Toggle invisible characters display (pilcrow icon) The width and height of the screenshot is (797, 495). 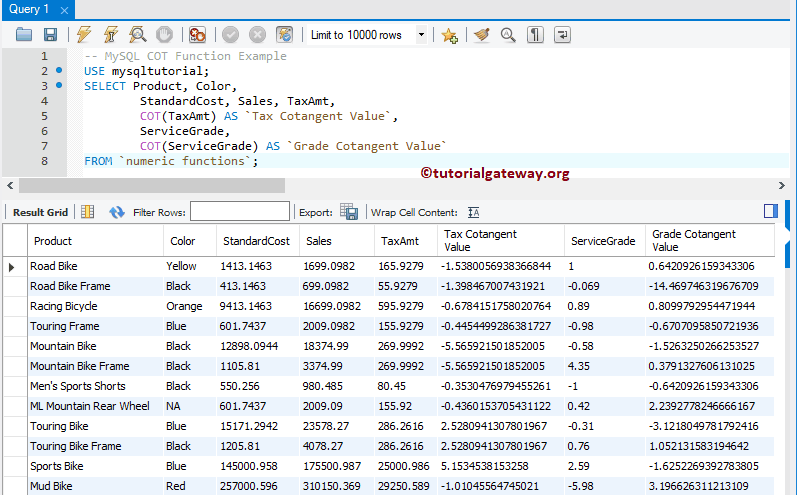point(535,35)
